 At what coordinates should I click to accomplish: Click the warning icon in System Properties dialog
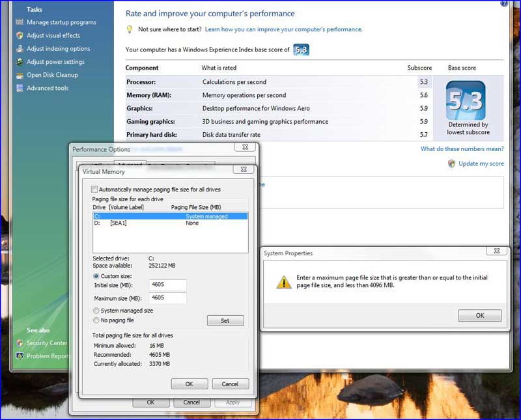(284, 282)
